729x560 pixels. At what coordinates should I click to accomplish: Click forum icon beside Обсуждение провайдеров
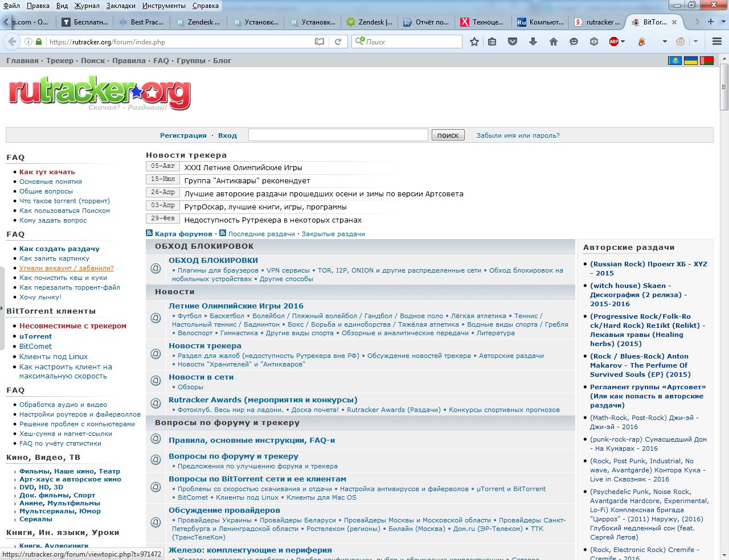155,522
